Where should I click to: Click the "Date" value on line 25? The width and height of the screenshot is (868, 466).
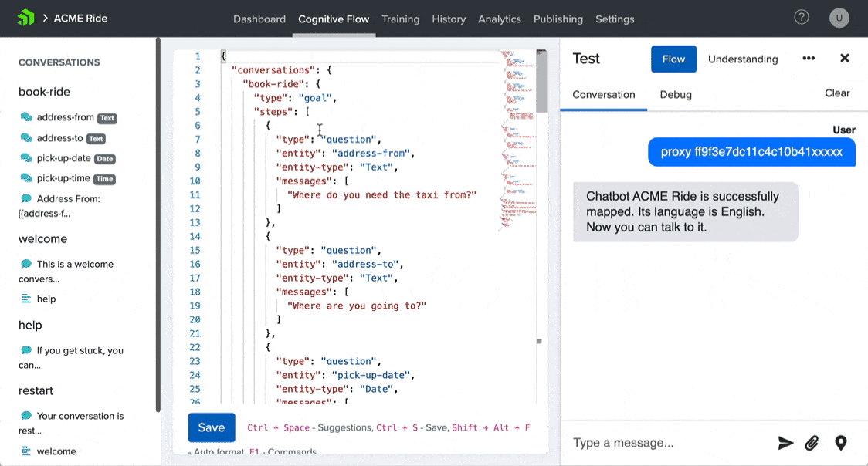point(376,389)
